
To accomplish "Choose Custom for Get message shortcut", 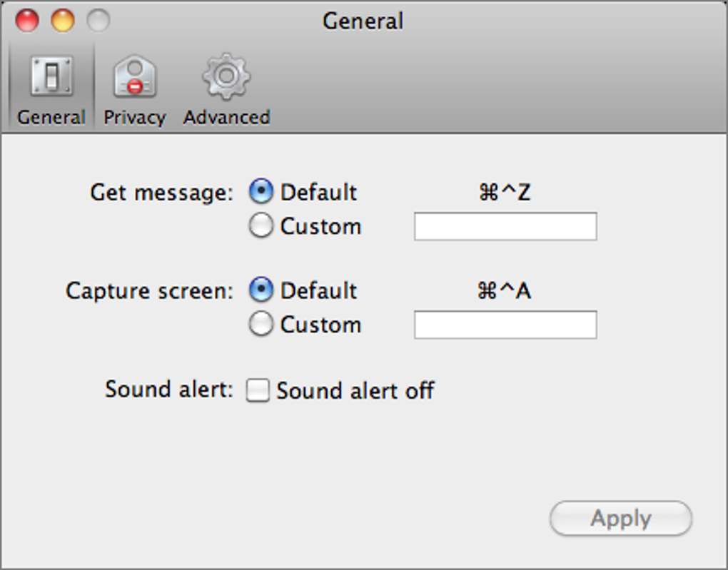I will point(261,226).
